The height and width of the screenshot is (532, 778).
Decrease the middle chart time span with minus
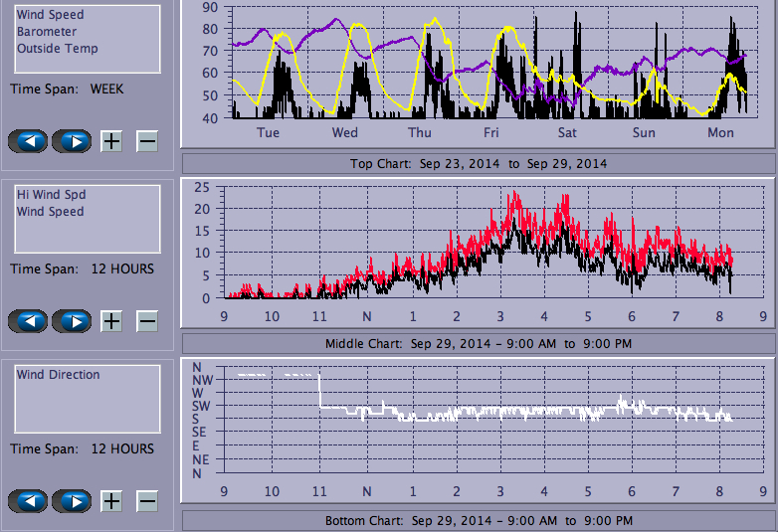146,321
